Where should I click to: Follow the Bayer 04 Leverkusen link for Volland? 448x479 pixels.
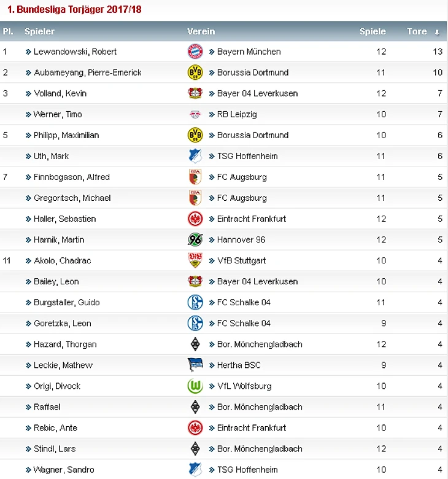257,93
